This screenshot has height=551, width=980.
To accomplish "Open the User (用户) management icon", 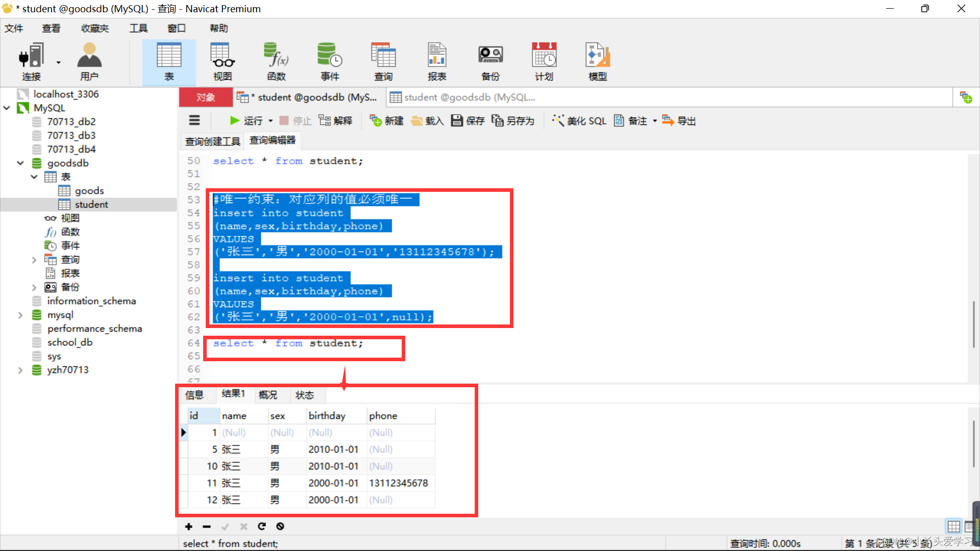I will click(x=89, y=62).
